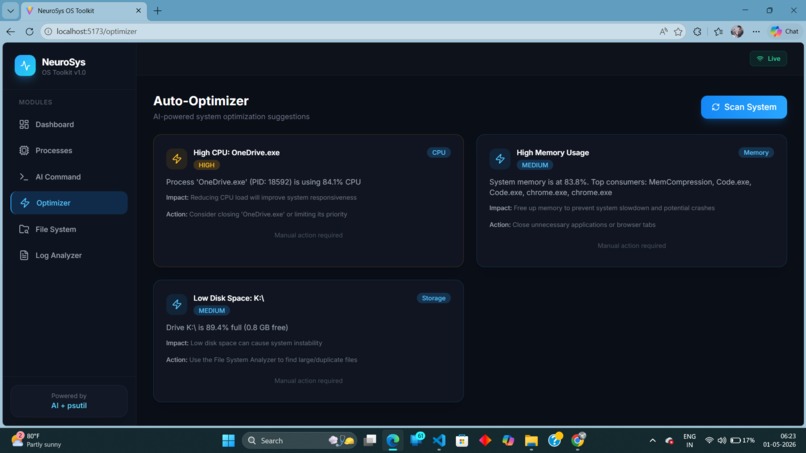This screenshot has height=453, width=806.
Task: Open Google Chrome from taskbar
Action: tap(578, 441)
